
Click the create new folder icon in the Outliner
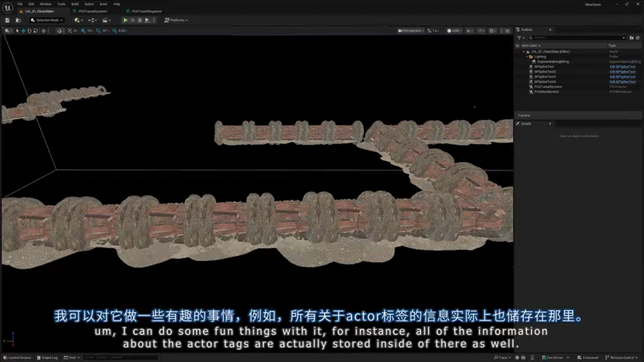tap(631, 38)
